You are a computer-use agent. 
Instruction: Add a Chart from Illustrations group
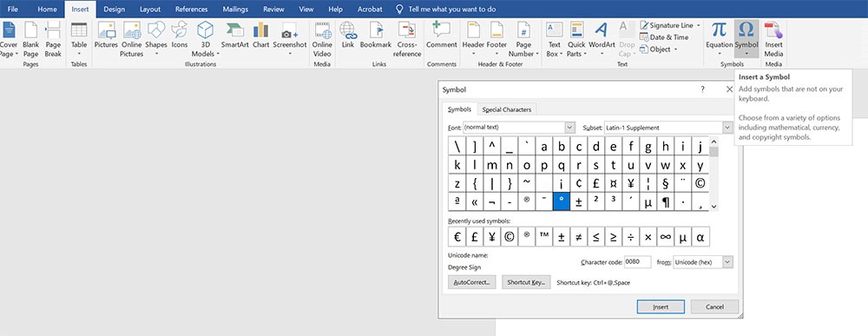pos(260,36)
